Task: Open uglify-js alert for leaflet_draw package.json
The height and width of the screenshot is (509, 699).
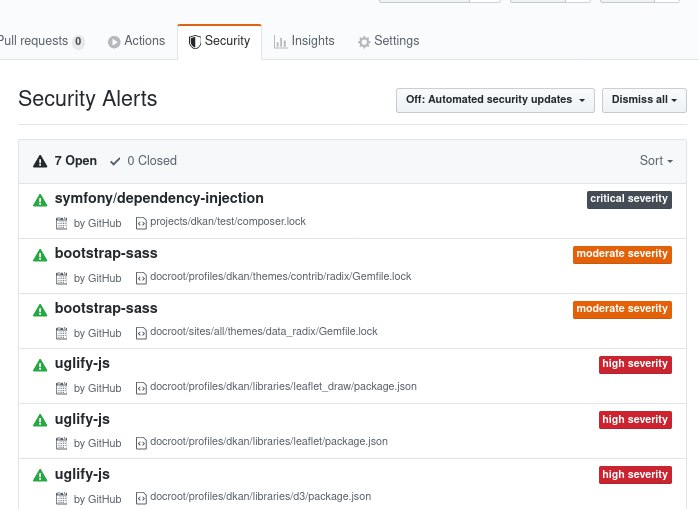Action: coord(82,364)
